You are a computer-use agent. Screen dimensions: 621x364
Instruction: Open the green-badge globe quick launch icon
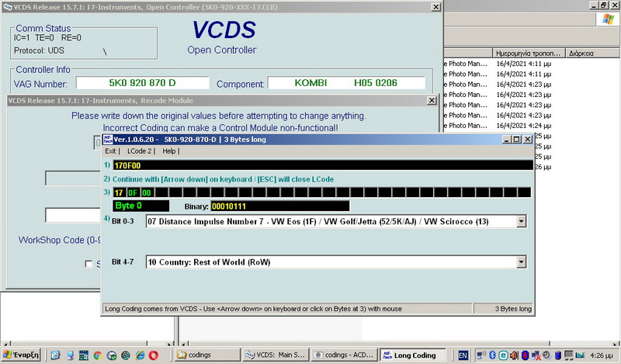point(112,355)
